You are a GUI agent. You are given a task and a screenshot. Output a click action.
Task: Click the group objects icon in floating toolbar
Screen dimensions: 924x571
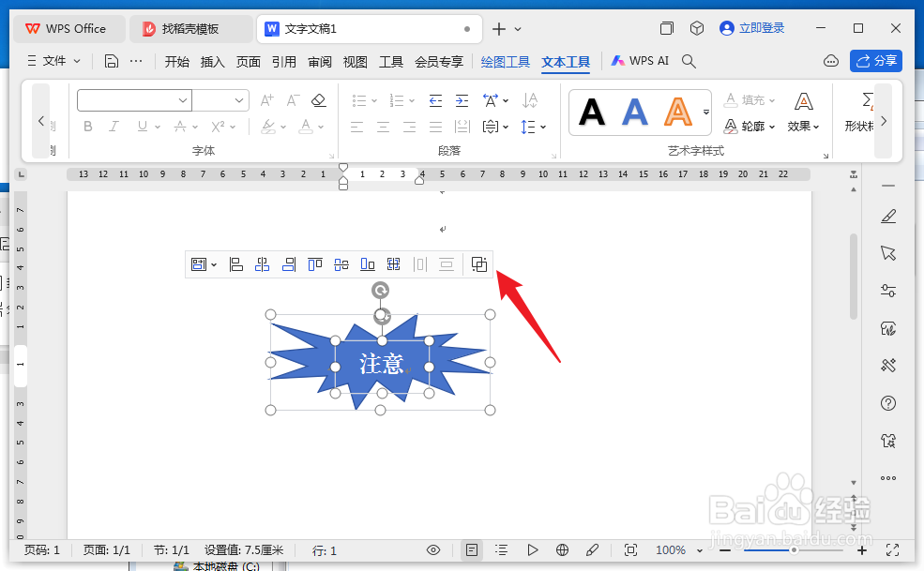click(479, 264)
